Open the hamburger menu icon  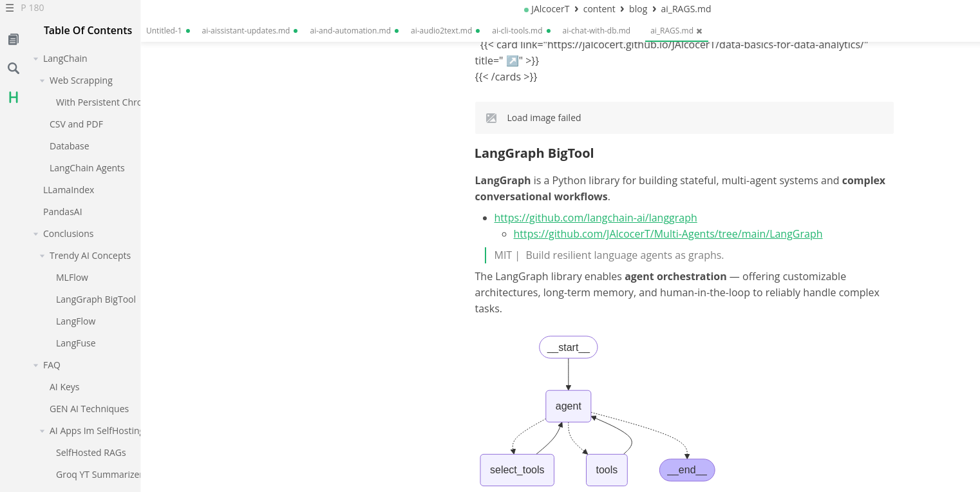[10, 8]
